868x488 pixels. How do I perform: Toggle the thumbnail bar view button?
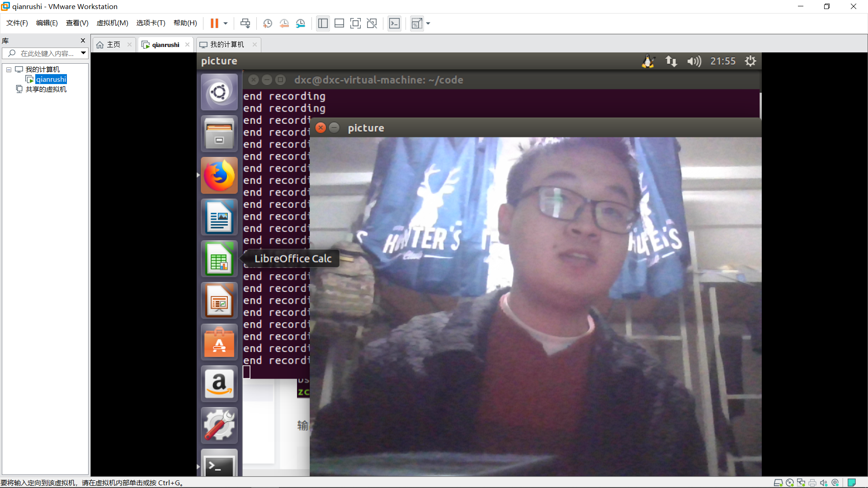click(339, 23)
